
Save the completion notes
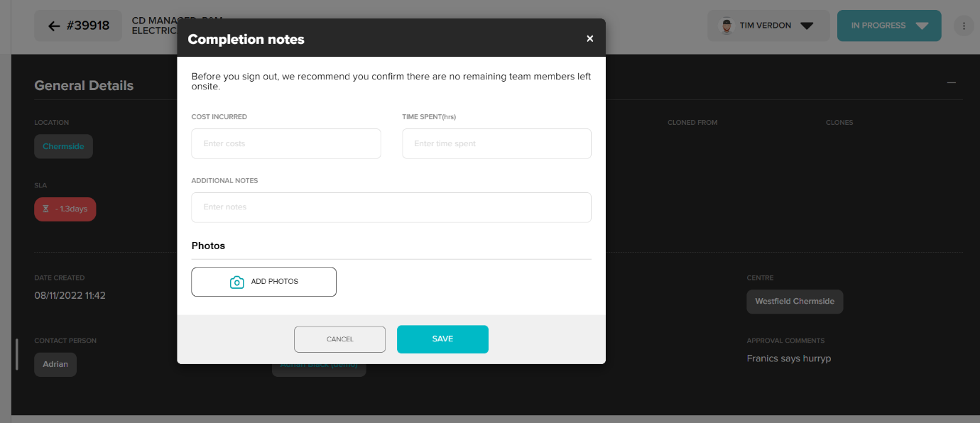tap(442, 339)
